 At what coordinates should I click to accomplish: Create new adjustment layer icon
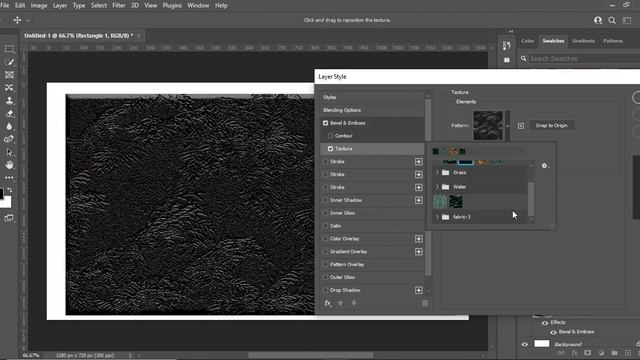point(601,353)
